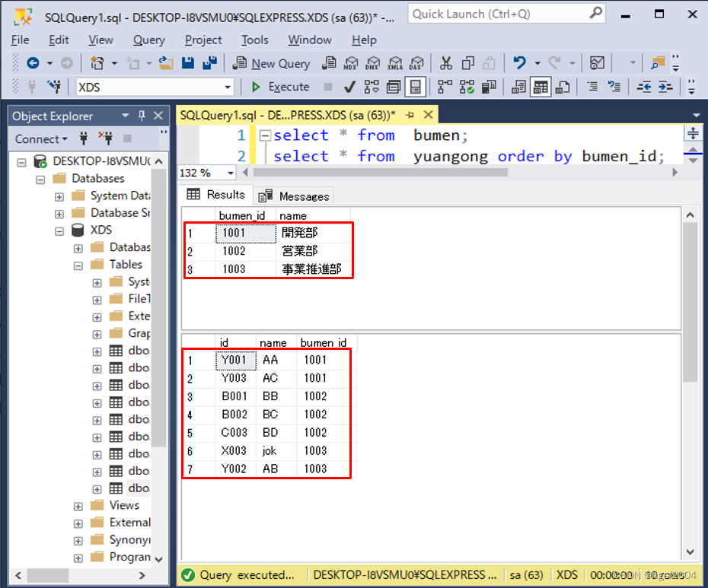Viewport: 708px width, 588px height.
Task: Select Results to Grid output mode
Action: coord(539,87)
